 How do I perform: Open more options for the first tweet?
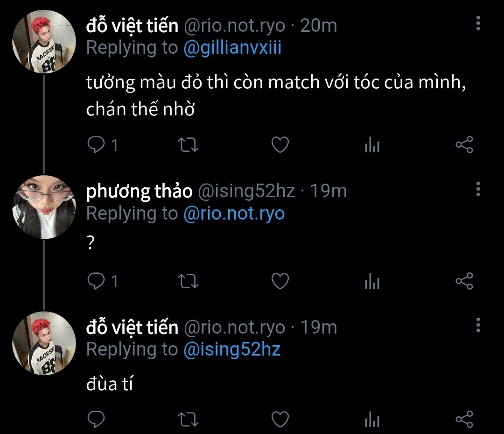pyautogui.click(x=478, y=23)
